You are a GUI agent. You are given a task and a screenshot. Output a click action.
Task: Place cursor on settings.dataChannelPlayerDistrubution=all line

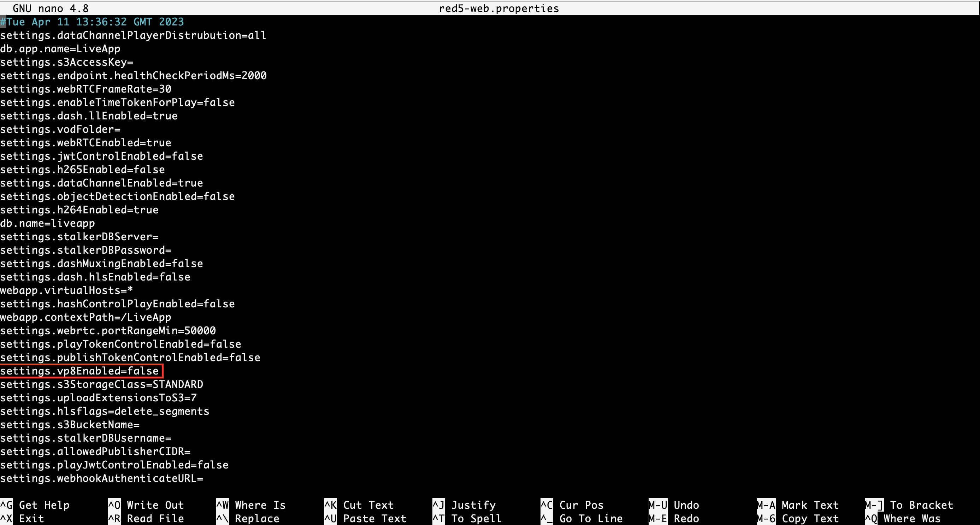click(133, 35)
